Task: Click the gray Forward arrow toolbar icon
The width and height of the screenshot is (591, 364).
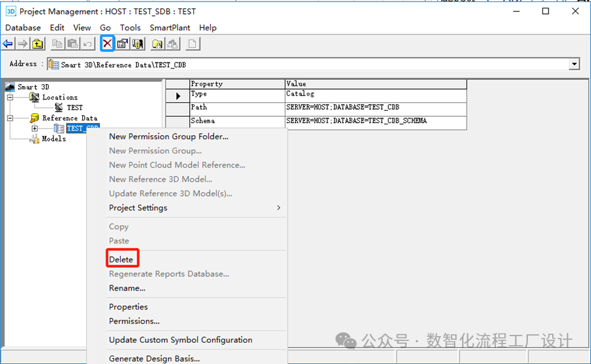Action: coord(22,44)
